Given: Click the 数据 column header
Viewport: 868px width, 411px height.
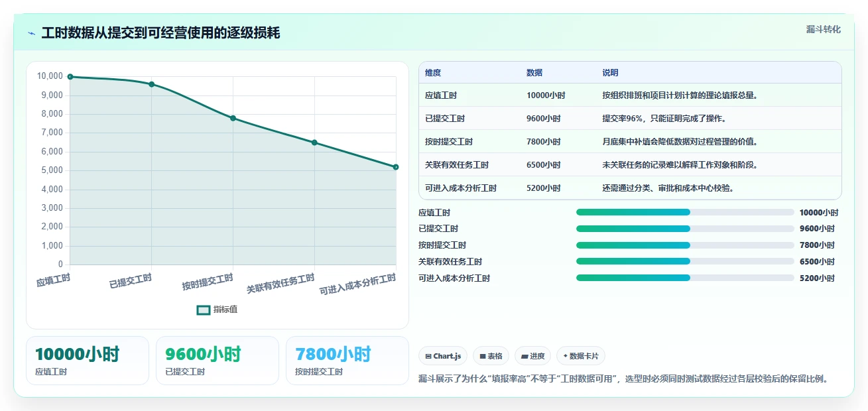Looking at the screenshot, I should click(x=534, y=73).
